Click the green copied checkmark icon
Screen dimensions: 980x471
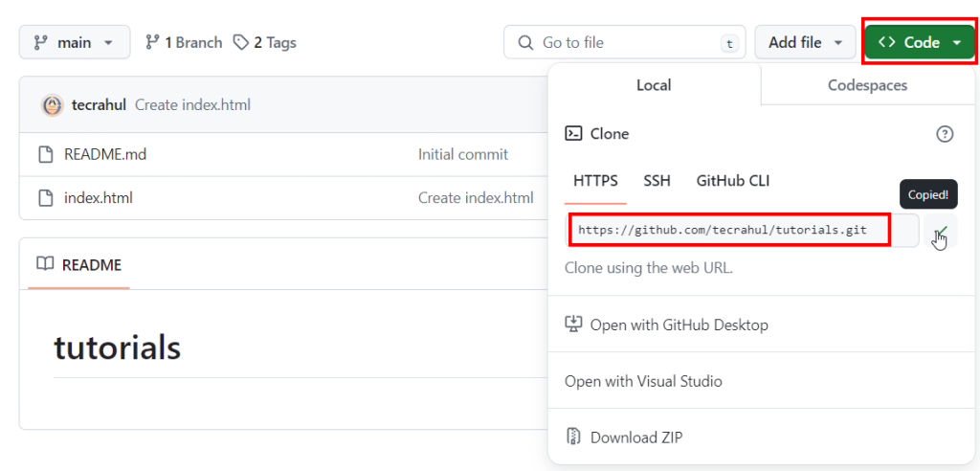coord(942,231)
